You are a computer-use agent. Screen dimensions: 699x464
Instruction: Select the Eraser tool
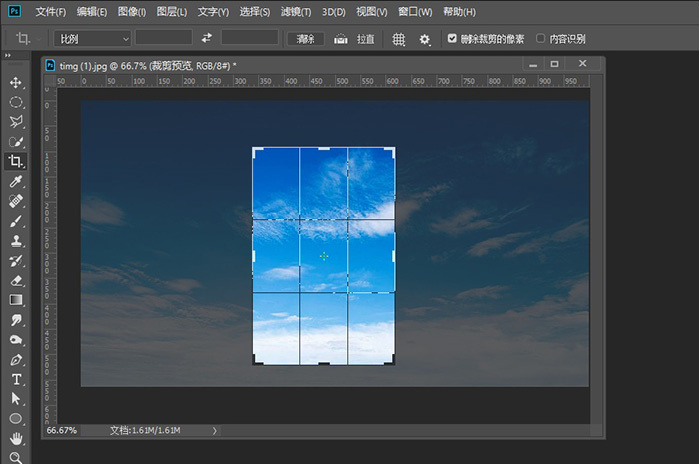tap(16, 280)
